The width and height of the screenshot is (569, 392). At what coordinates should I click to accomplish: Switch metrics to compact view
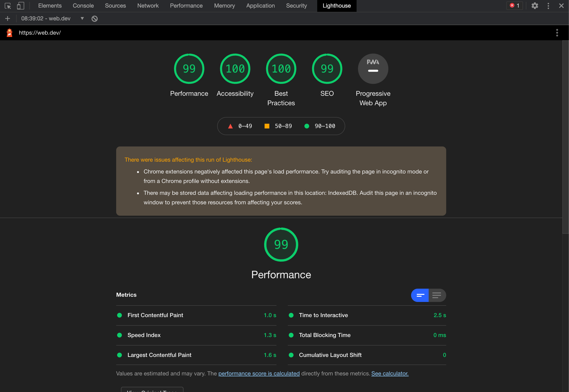tap(420, 295)
